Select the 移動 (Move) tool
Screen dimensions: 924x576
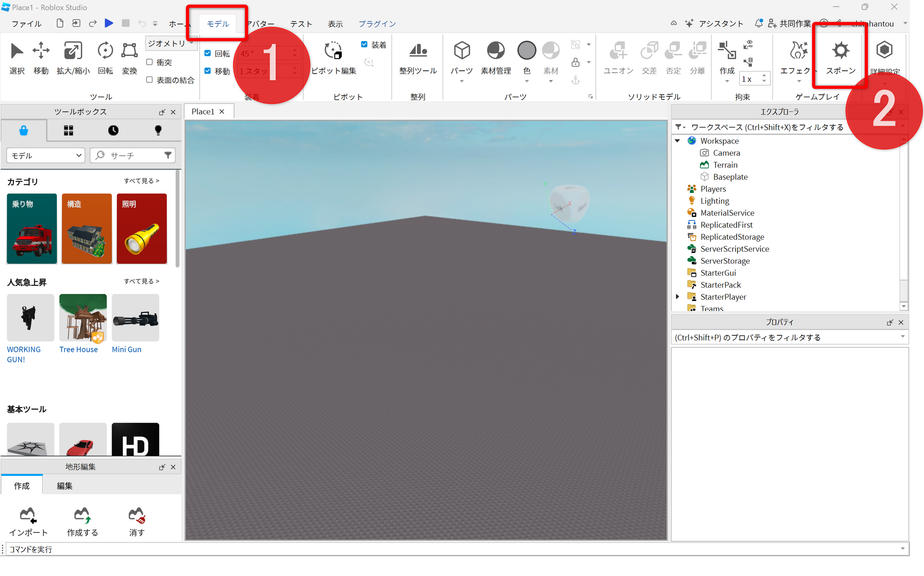41,51
